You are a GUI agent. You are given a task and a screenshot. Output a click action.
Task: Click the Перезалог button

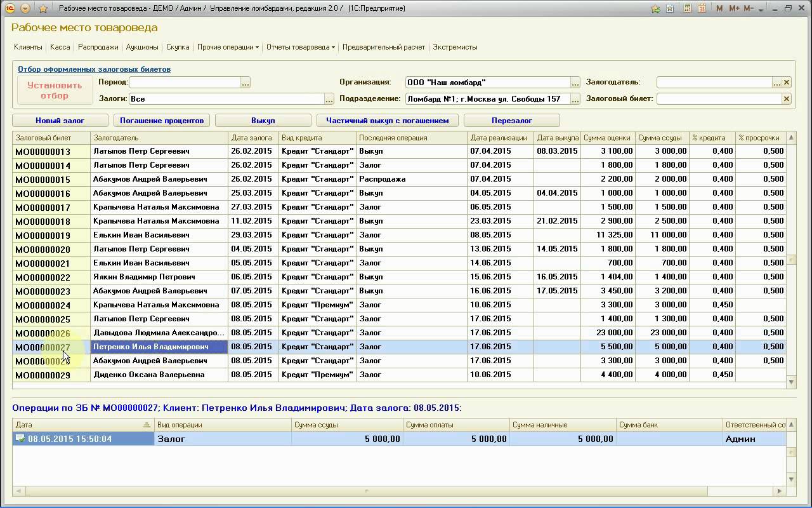[512, 121]
